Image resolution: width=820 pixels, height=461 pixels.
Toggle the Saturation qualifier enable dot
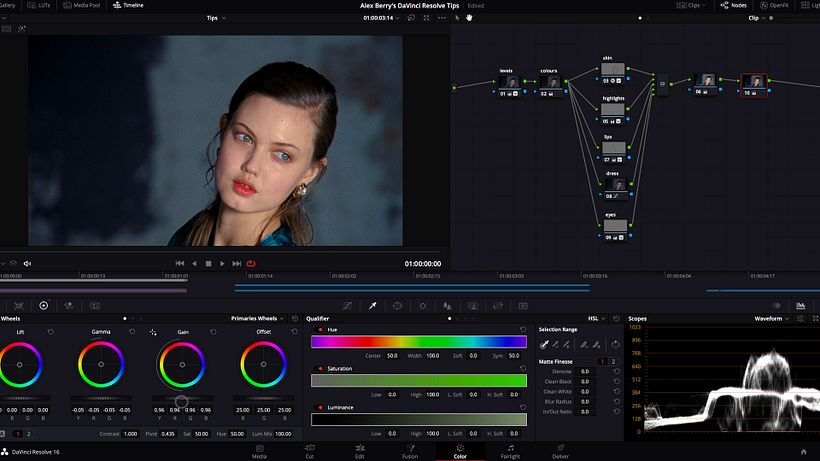tap(320, 368)
